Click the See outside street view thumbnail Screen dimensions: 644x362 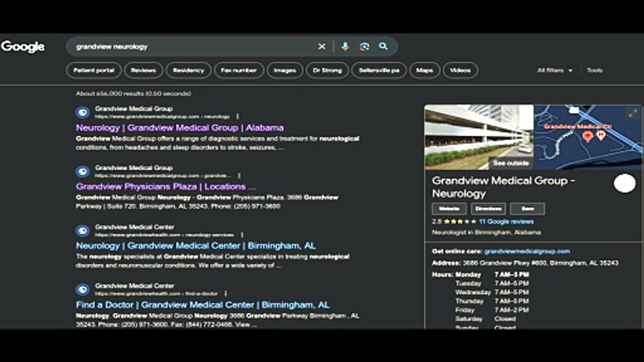(479, 137)
